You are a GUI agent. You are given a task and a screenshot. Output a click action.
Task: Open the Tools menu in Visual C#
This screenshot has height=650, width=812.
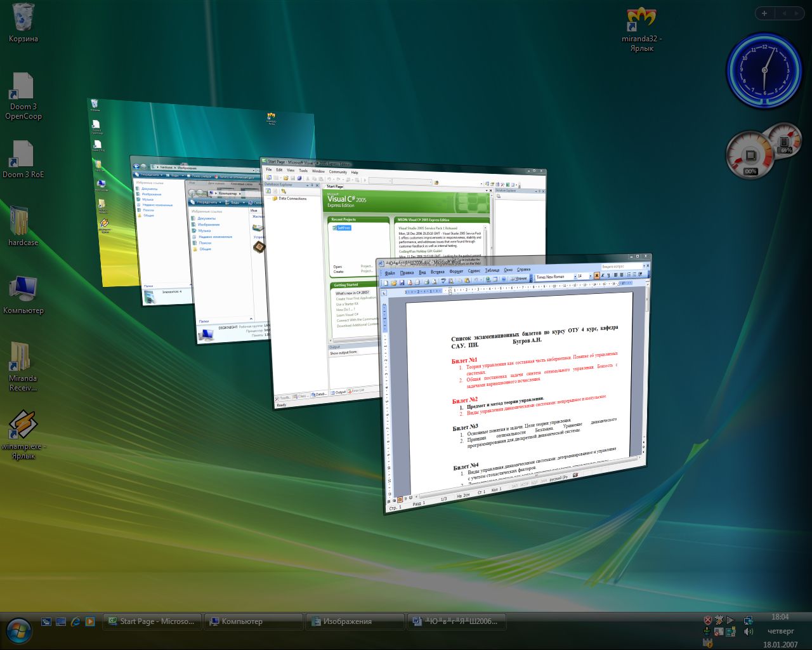click(x=303, y=171)
